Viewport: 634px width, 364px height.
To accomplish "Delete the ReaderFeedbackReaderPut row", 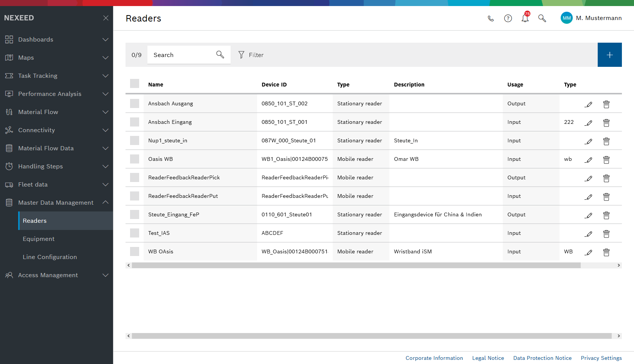I will click(x=606, y=197).
